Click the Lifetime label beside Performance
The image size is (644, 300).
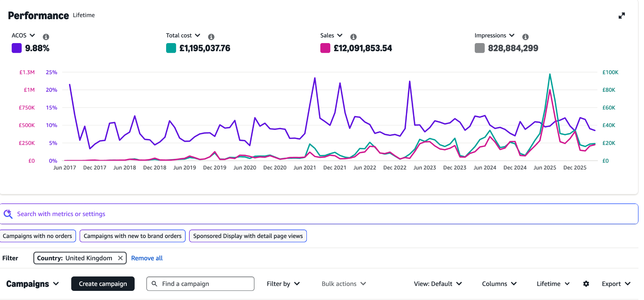point(84,15)
